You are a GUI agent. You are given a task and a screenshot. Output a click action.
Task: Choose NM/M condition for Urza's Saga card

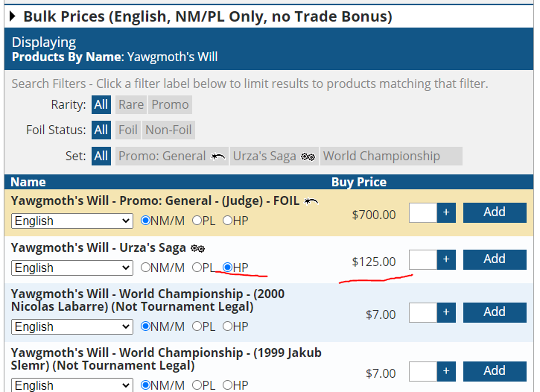146,268
